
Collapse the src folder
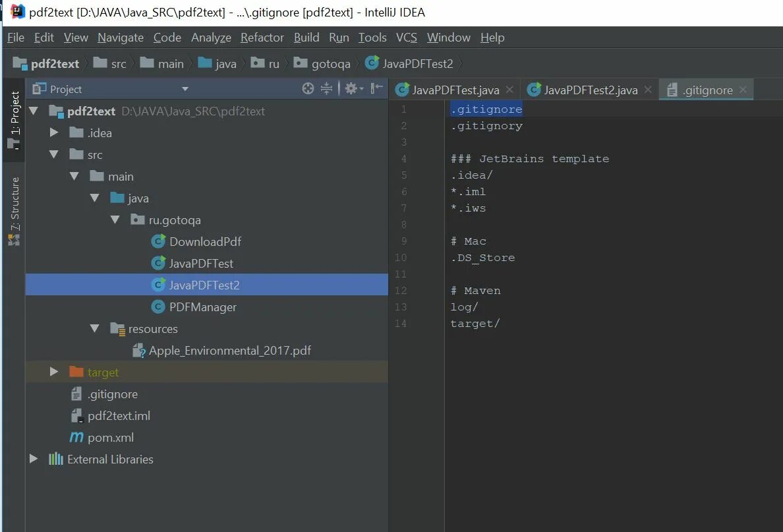coord(54,154)
